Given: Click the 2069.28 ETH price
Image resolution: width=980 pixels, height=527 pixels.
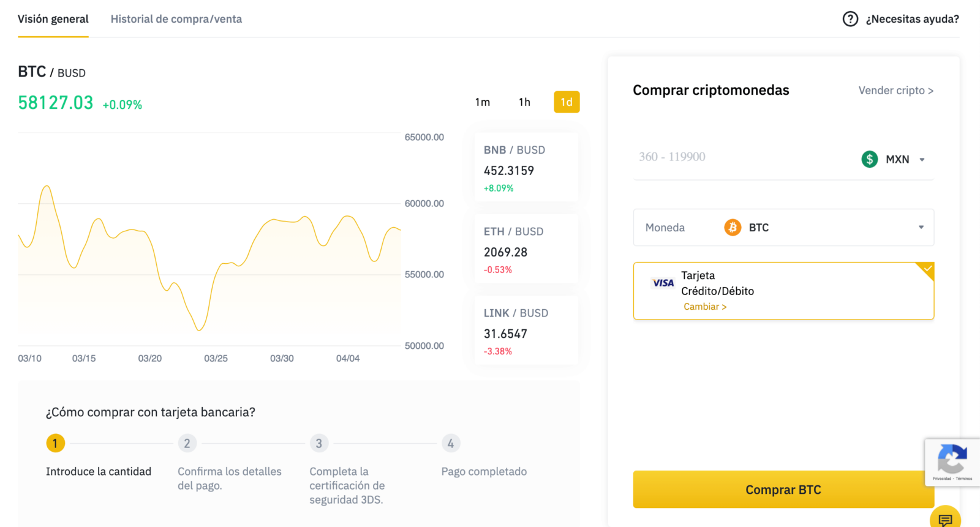Looking at the screenshot, I should coord(505,252).
